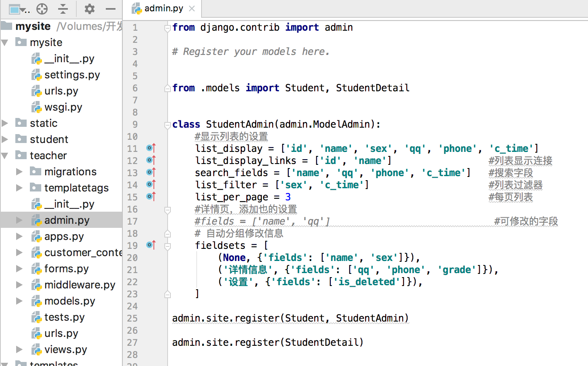Click the StudentAdmin class name on line 9
The width and height of the screenshot is (588, 366).
click(240, 124)
